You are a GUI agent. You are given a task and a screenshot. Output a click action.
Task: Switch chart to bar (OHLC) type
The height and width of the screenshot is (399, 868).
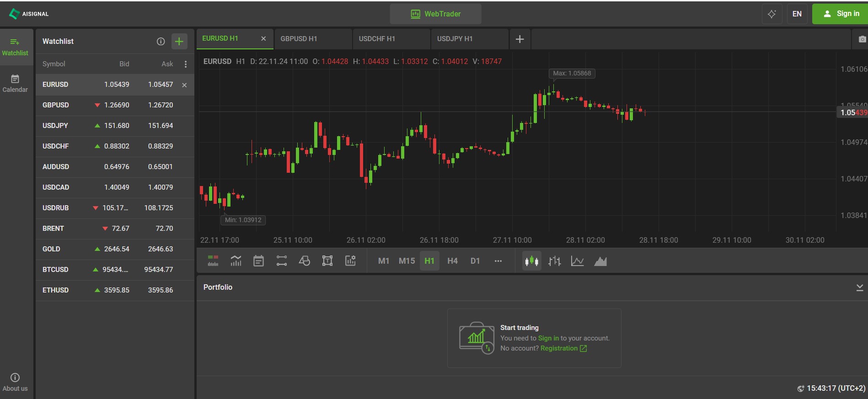coord(555,261)
